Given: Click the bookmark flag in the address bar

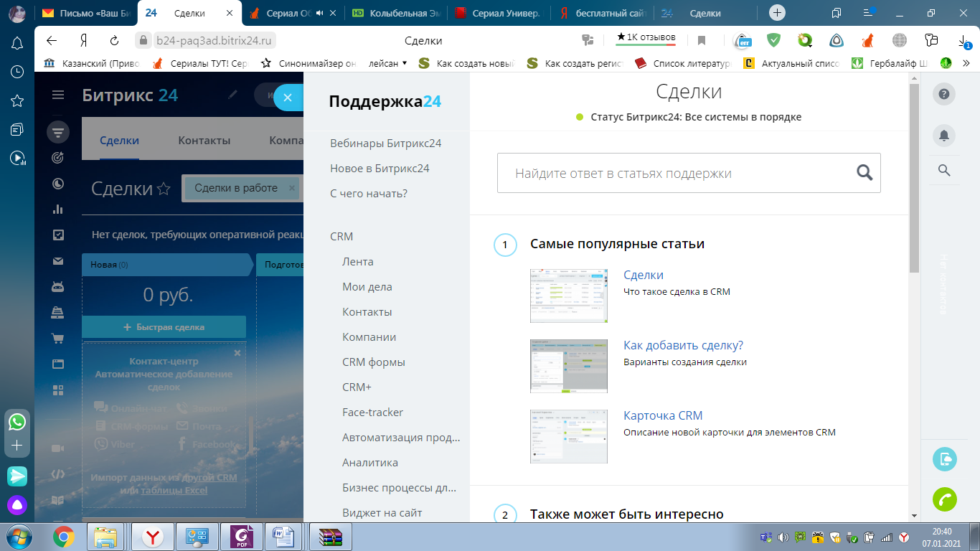Looking at the screenshot, I should (x=702, y=41).
